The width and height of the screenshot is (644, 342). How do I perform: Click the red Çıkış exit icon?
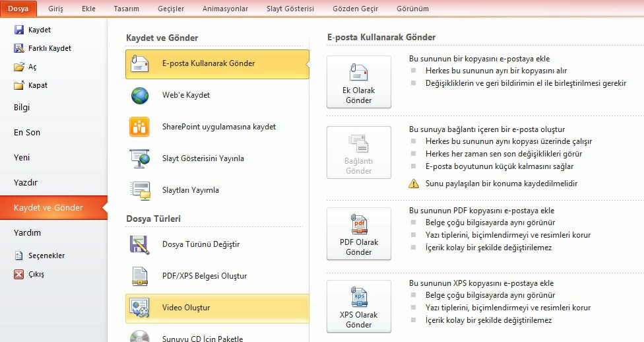pyautogui.click(x=19, y=274)
